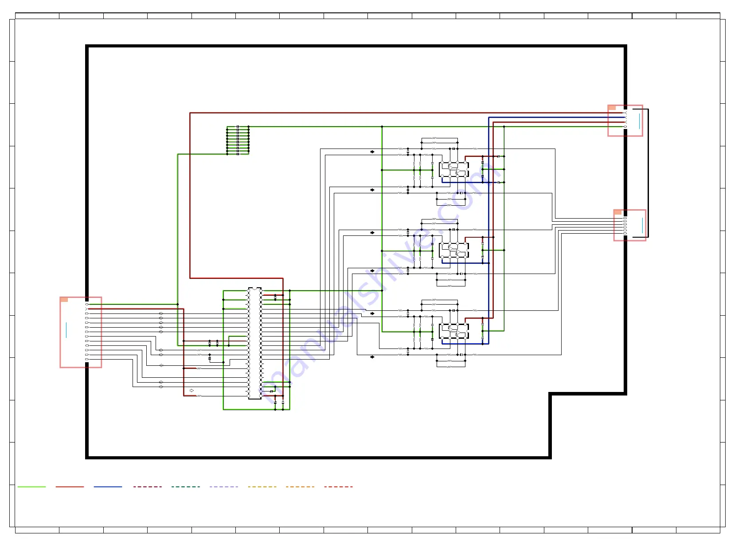Click the cyan vertical line inside the left connector
This screenshot has width=754, height=560.
click(x=66, y=330)
